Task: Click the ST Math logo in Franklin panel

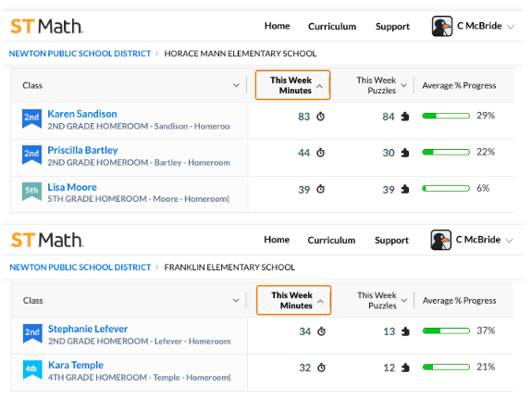Action: [47, 240]
